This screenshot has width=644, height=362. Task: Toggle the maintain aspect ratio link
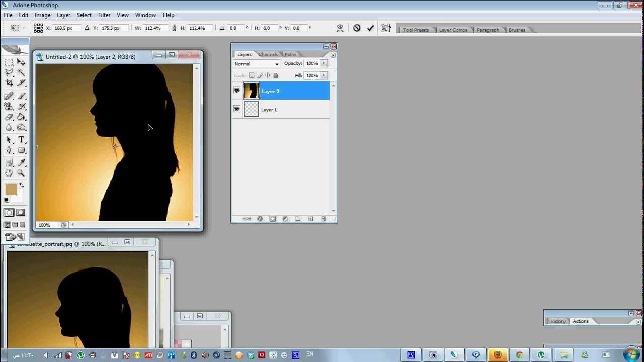(174, 28)
